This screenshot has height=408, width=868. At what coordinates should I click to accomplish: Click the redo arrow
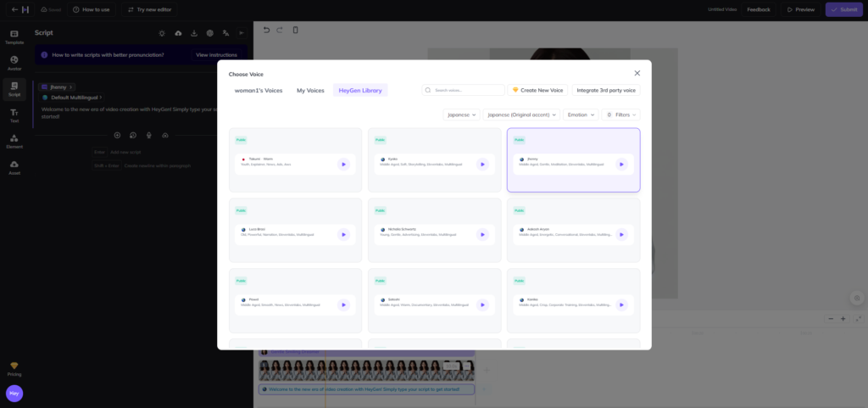point(280,30)
